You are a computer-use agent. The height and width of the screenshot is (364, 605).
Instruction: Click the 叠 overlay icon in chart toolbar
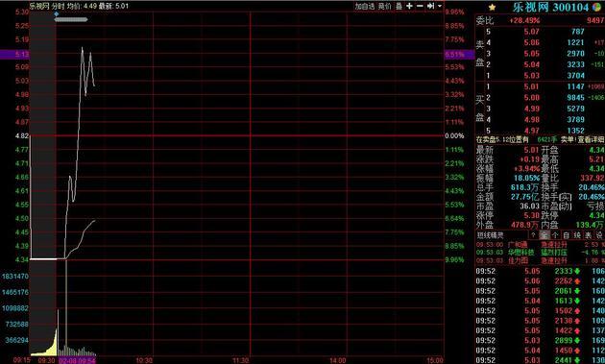(399, 6)
